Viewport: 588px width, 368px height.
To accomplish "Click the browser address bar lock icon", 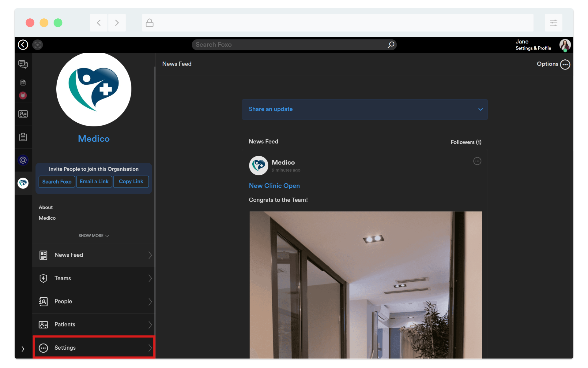I will tap(149, 23).
